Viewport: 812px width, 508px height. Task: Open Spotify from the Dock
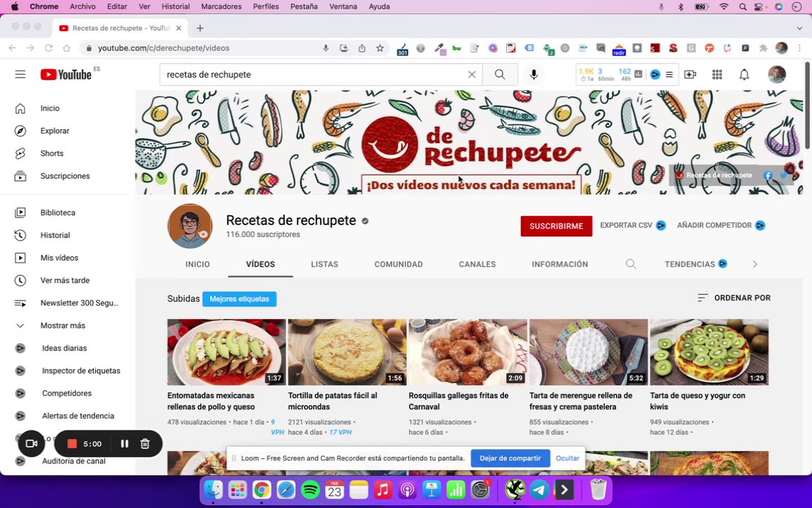coord(310,490)
